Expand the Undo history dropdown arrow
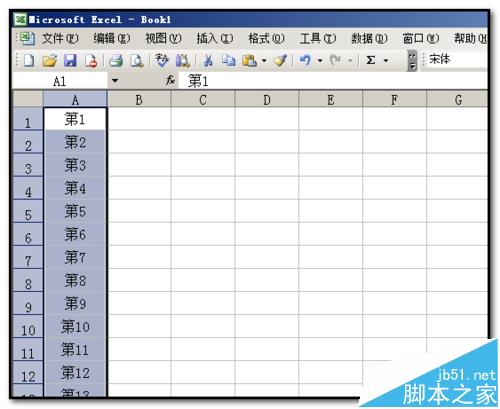 (x=320, y=61)
